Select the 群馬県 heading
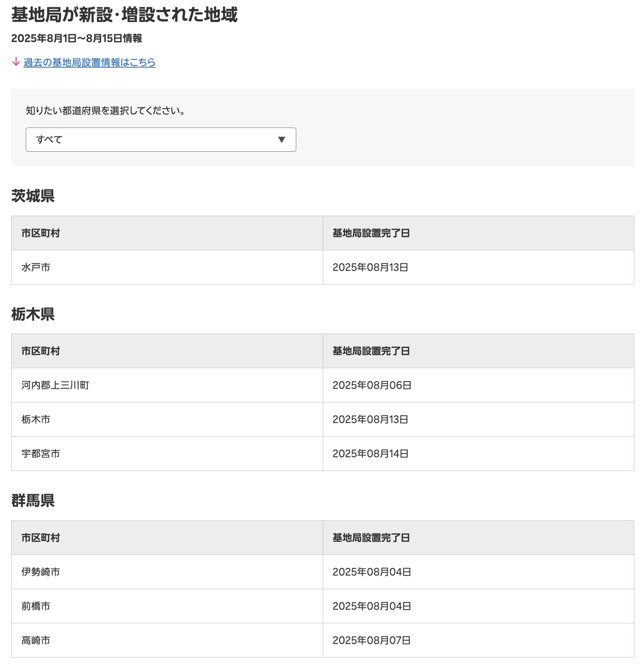 [x=33, y=501]
